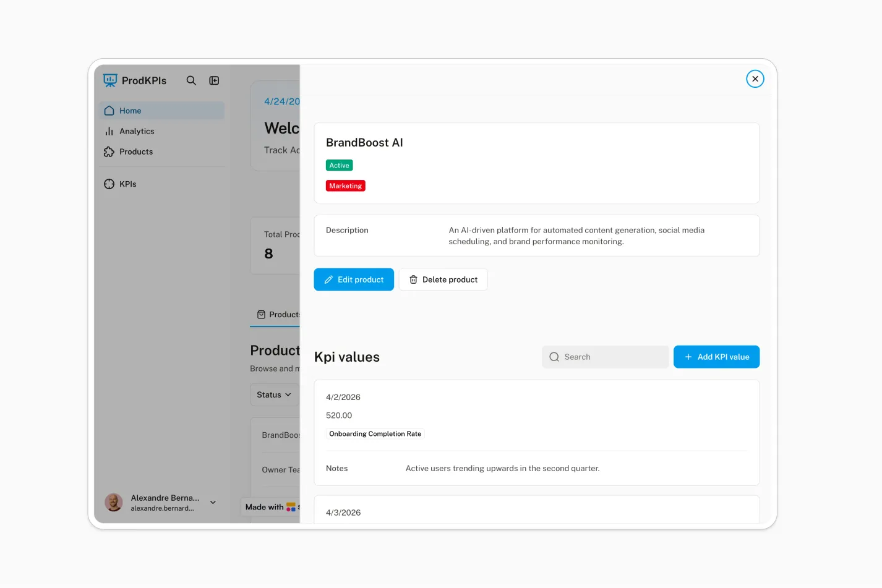Click the plus icon on Add KPI value

point(688,357)
